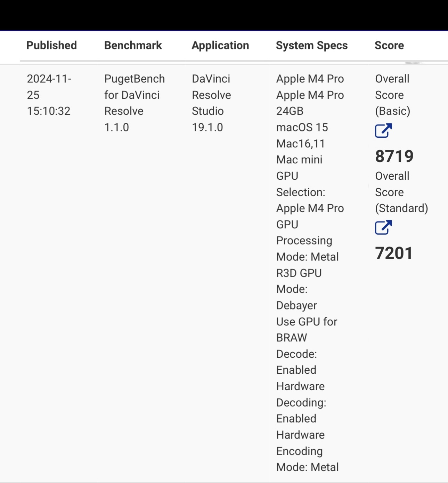Click the Score column header
The image size is (448, 483).
tap(389, 45)
